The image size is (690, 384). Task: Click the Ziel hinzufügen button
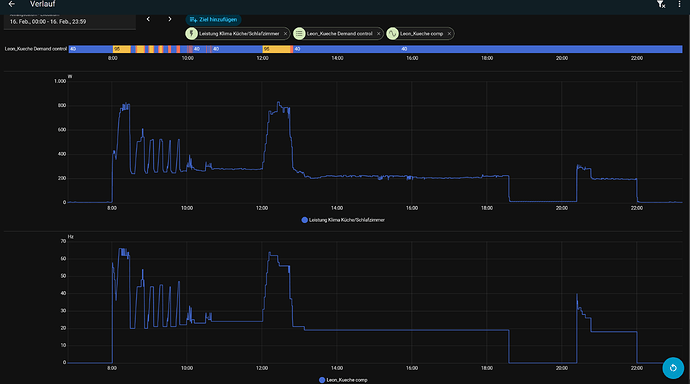click(x=213, y=19)
